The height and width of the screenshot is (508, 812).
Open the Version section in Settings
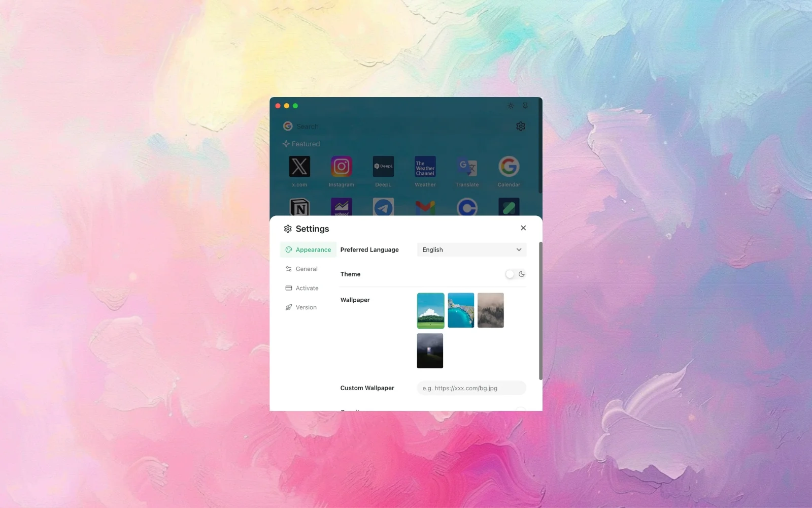pos(307,307)
